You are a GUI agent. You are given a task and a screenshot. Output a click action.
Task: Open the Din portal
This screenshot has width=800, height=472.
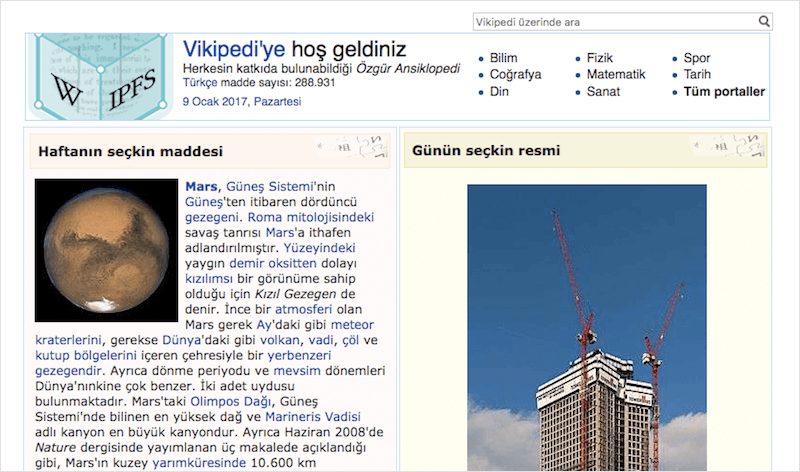pyautogui.click(x=499, y=92)
